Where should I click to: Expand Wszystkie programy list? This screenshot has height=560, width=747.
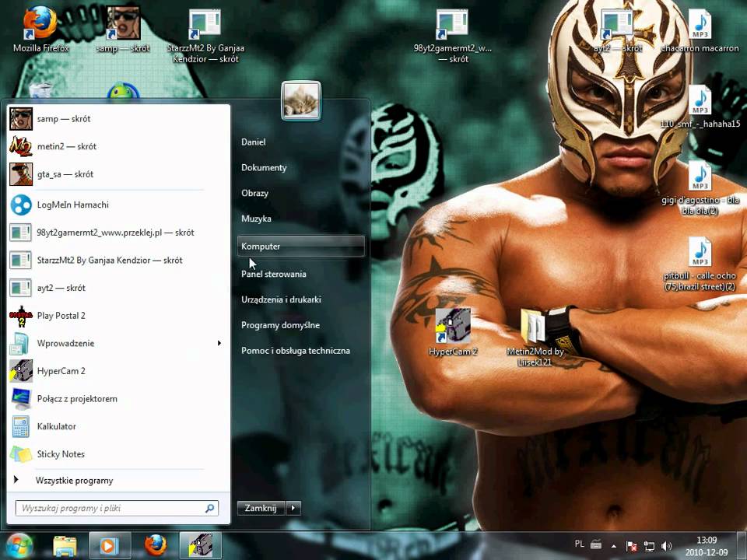[118, 481]
